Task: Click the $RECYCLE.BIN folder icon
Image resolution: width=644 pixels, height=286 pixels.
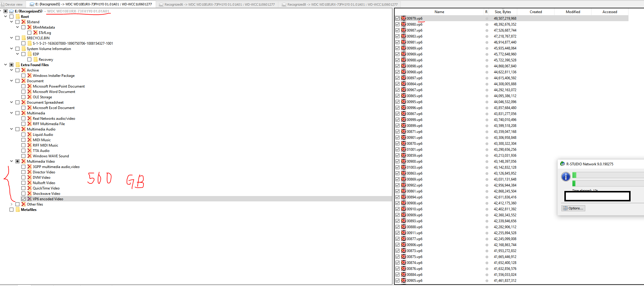Action: (24, 38)
